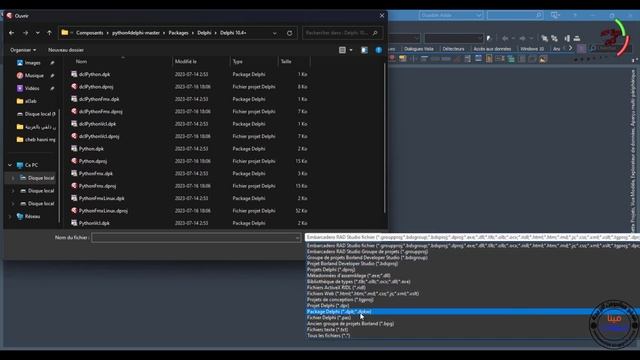Select file PythonFmxLinux.dpk

(101, 198)
